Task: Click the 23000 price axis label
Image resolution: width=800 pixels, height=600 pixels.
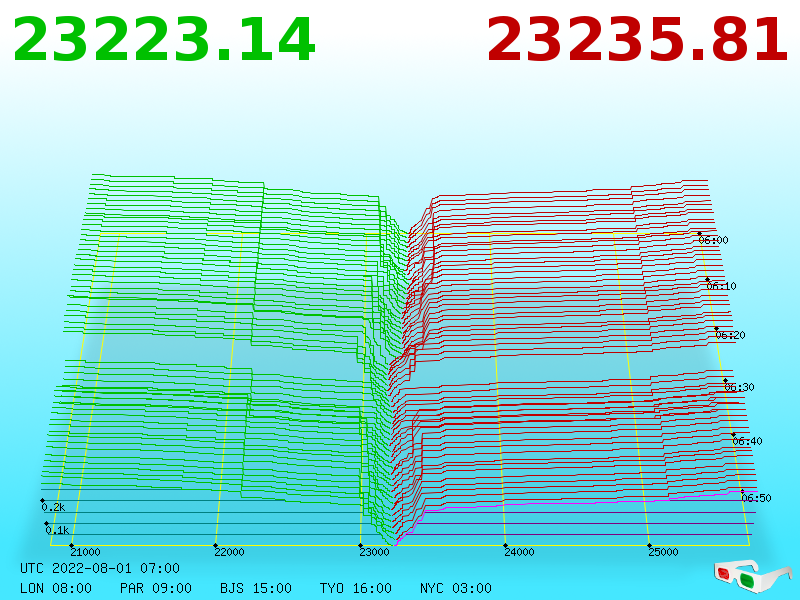Action: click(x=374, y=552)
